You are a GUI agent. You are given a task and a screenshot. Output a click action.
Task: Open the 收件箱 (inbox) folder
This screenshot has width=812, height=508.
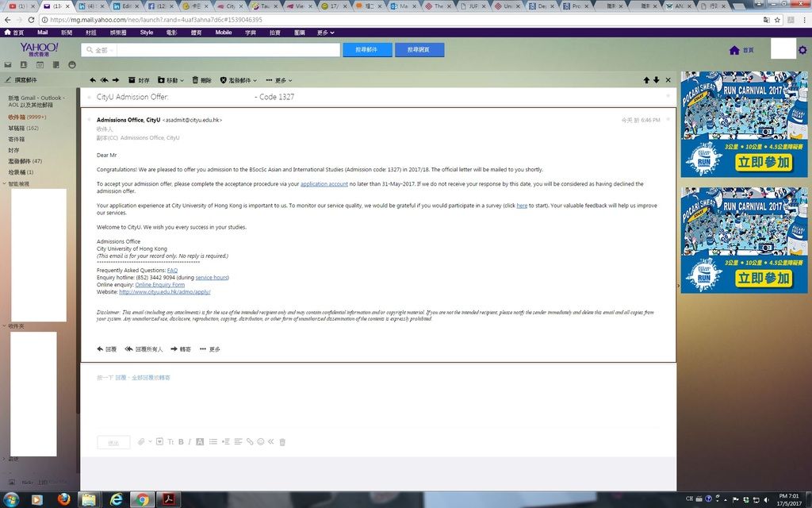point(17,117)
